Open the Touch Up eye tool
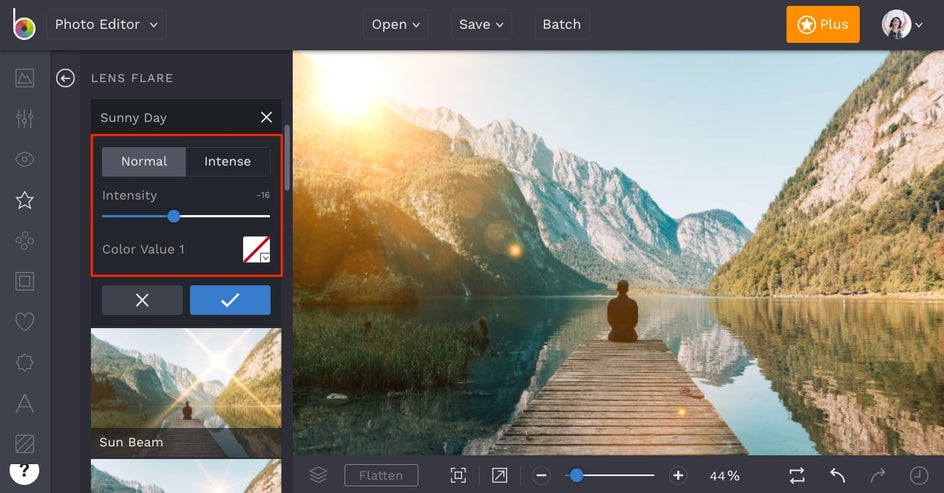This screenshot has width=944, height=493. [25, 160]
